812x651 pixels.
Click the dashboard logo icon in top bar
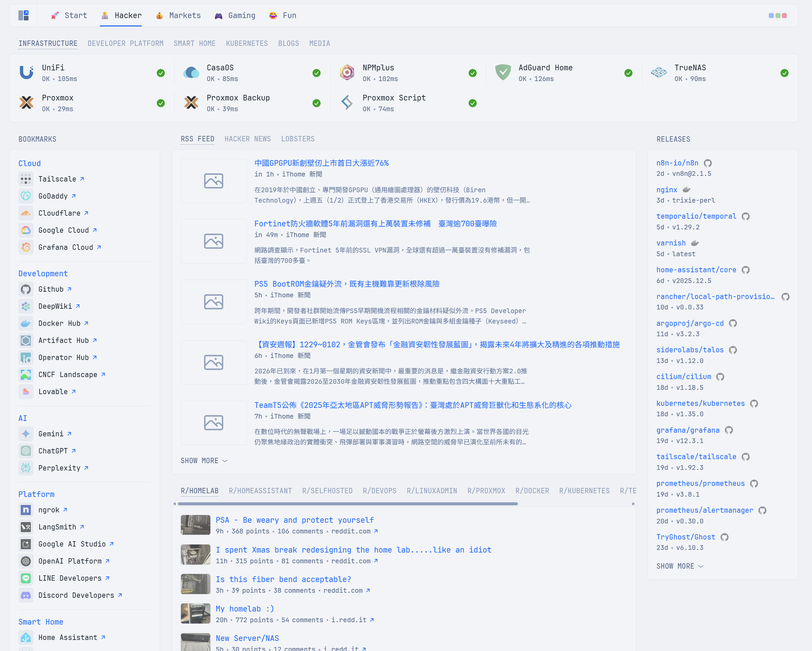point(24,15)
